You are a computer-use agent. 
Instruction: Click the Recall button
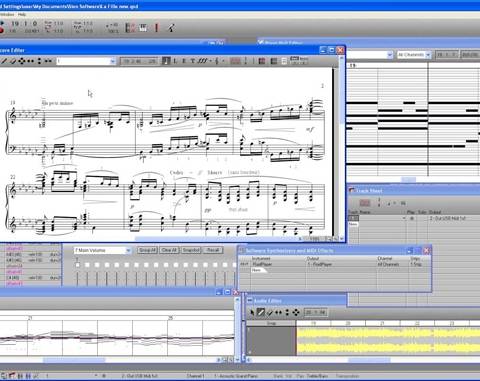[x=212, y=250]
